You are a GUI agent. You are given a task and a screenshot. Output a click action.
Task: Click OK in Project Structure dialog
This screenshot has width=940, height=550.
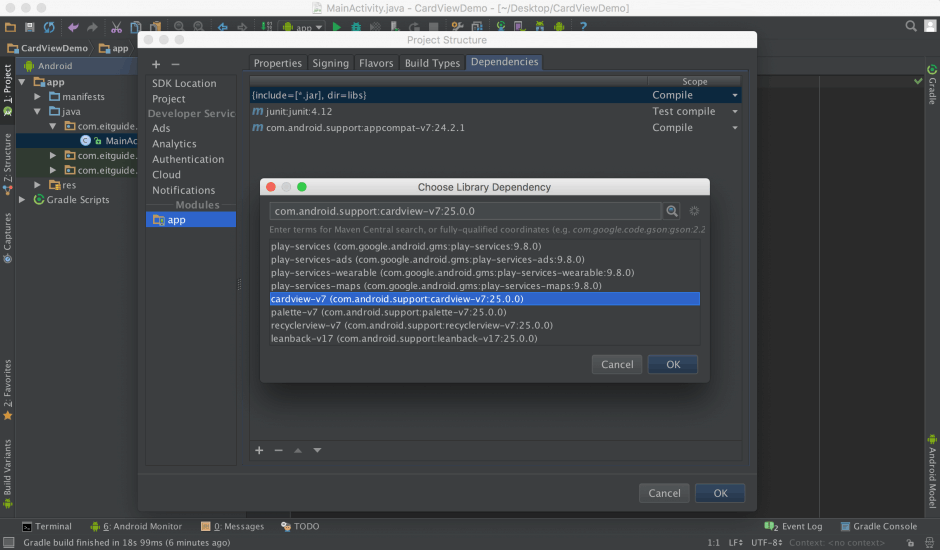pyautogui.click(x=720, y=493)
